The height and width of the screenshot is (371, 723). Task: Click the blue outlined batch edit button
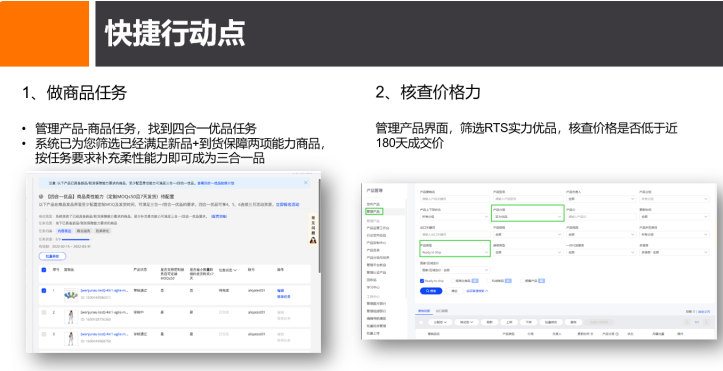click(52, 256)
